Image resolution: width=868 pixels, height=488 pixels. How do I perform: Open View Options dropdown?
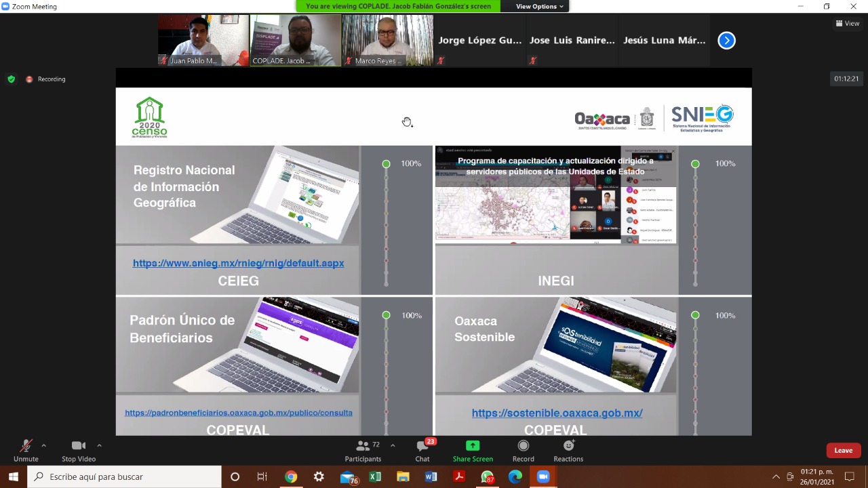[x=539, y=6]
